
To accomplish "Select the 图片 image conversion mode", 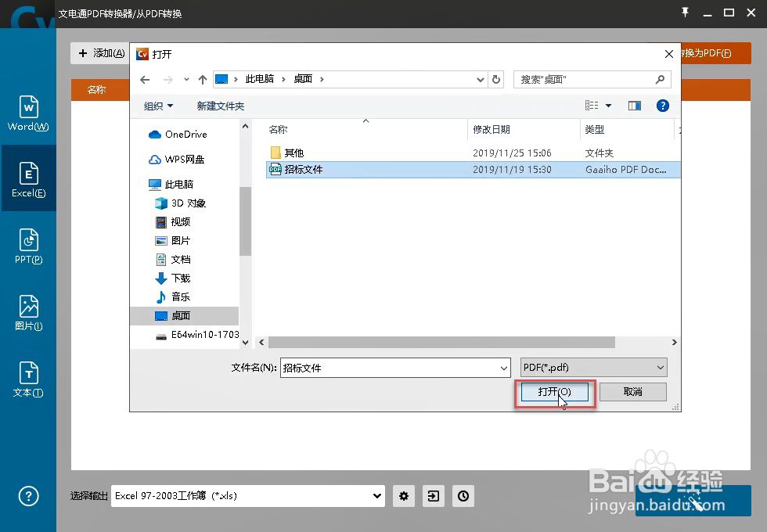I will 28,312.
